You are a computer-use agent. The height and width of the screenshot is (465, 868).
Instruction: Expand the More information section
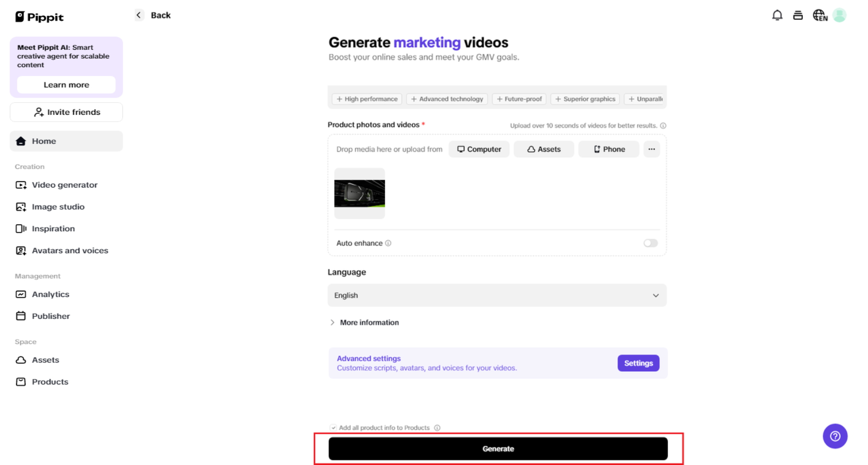(364, 322)
